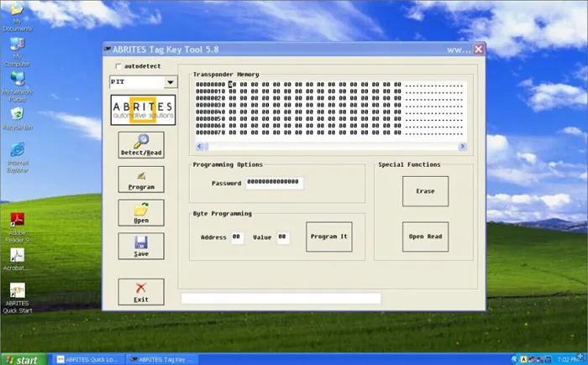
Task: Select Internet Explorer desktop icon
Action: 17,158
